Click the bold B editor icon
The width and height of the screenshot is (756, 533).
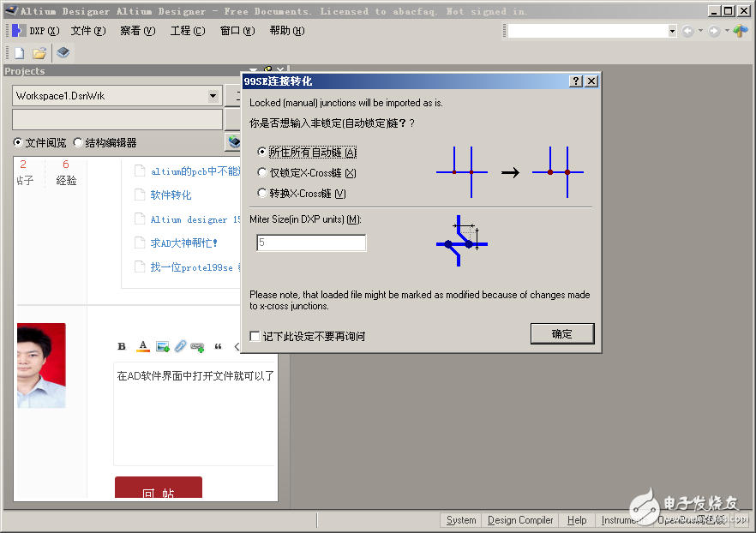tap(122, 346)
